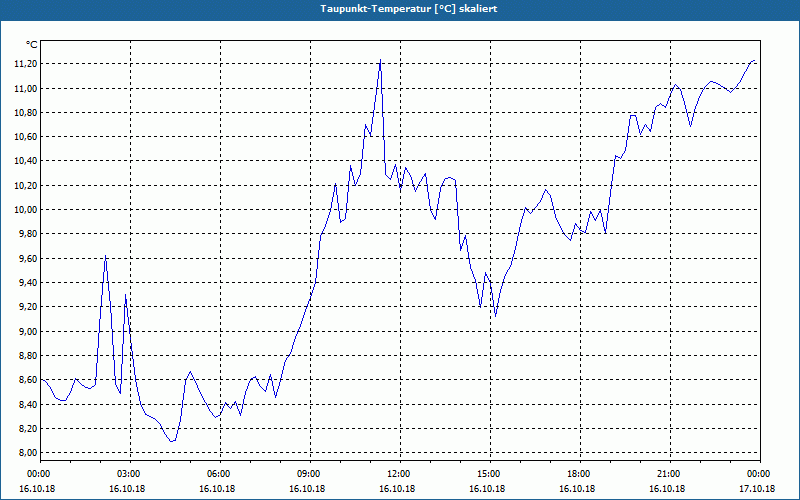Click the 9,00 y-axis label
Viewport: 800px width, 500px height.
click(29, 332)
